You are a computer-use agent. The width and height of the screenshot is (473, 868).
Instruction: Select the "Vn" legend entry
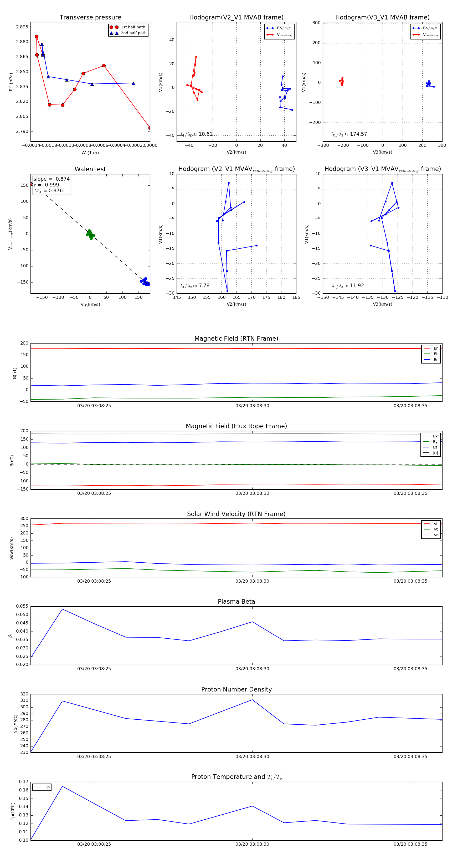pyautogui.click(x=431, y=535)
